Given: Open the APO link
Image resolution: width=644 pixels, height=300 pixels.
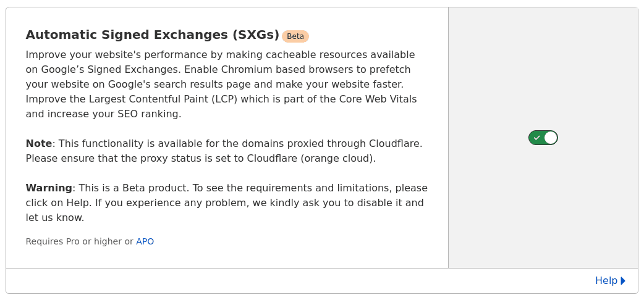Looking at the screenshot, I should (x=145, y=241).
